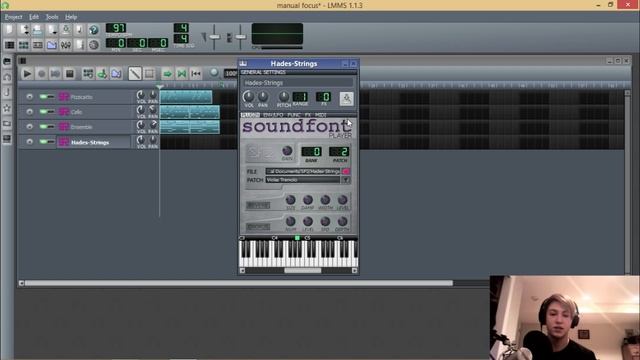Switch to the FUNC tab
Screen dimensions: 640x360
pos(294,115)
